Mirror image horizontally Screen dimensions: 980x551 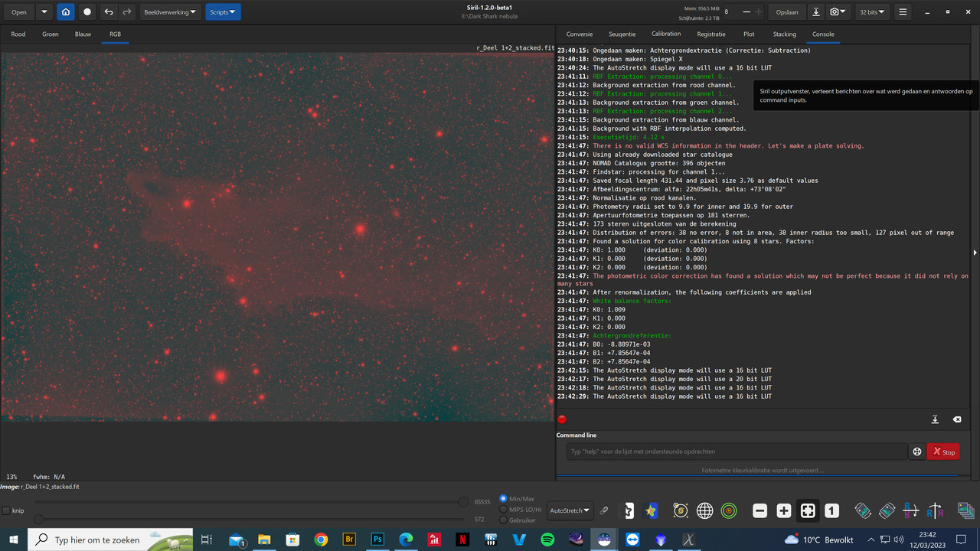911,510
